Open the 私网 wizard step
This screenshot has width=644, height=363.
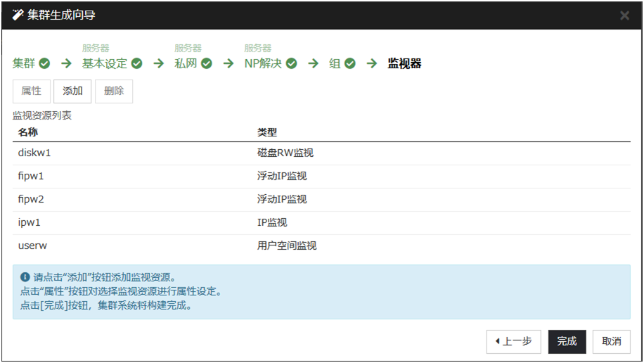(186, 64)
